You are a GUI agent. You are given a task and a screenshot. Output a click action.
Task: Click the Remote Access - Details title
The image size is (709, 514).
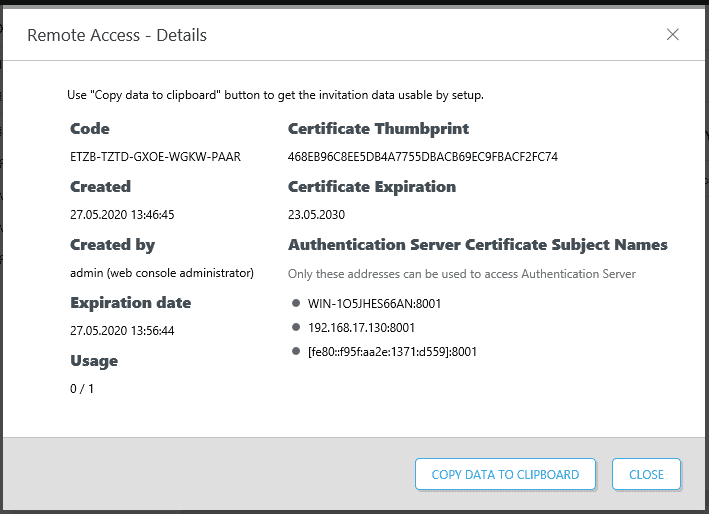click(x=117, y=35)
